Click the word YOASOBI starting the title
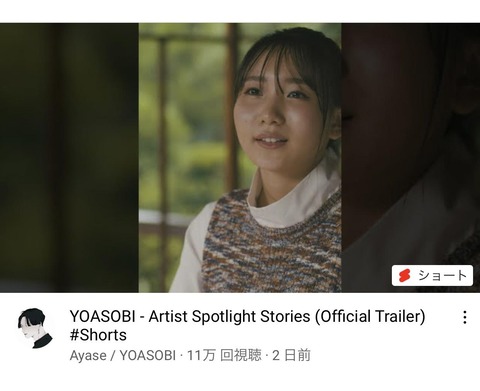 (x=103, y=317)
